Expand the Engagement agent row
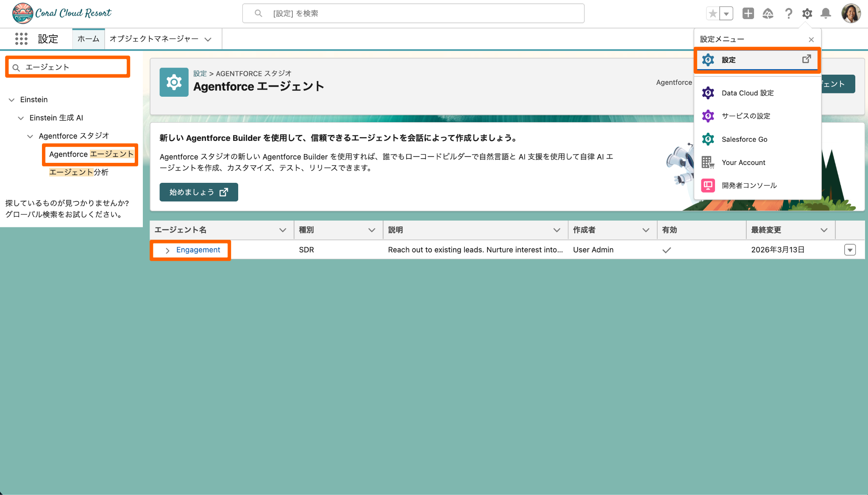This screenshot has width=868, height=495. point(167,250)
